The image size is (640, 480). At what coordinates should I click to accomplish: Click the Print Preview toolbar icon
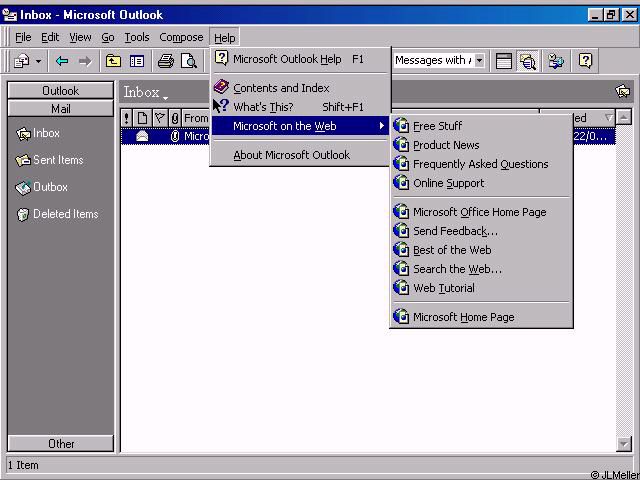click(189, 61)
